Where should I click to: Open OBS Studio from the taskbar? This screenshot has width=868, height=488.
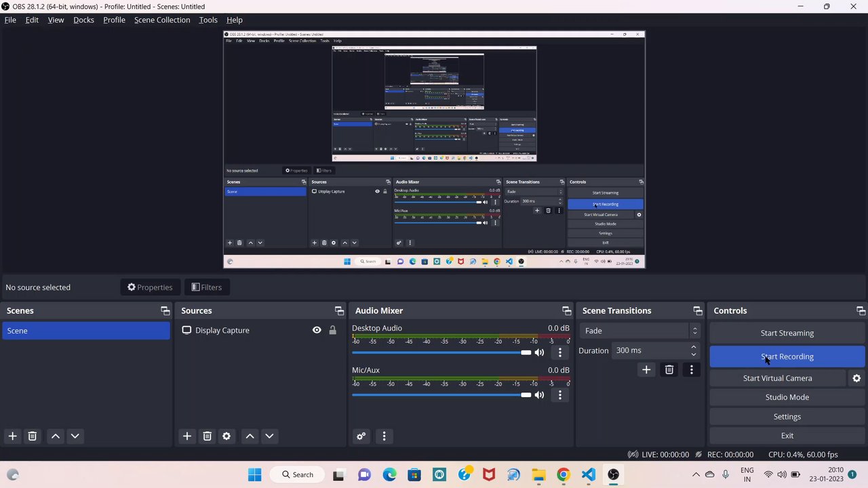click(x=613, y=474)
